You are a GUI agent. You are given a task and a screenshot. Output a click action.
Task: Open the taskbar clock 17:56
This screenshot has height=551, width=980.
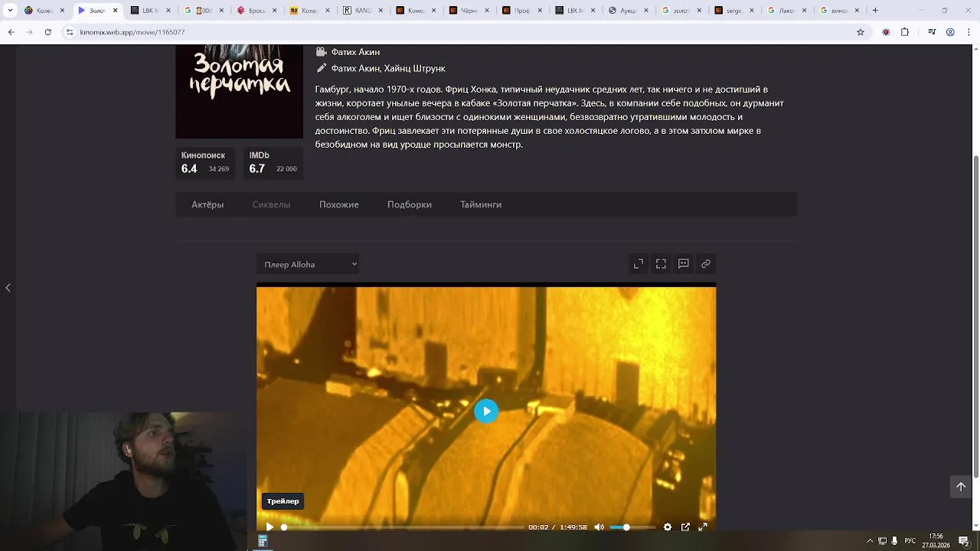pyautogui.click(x=936, y=541)
